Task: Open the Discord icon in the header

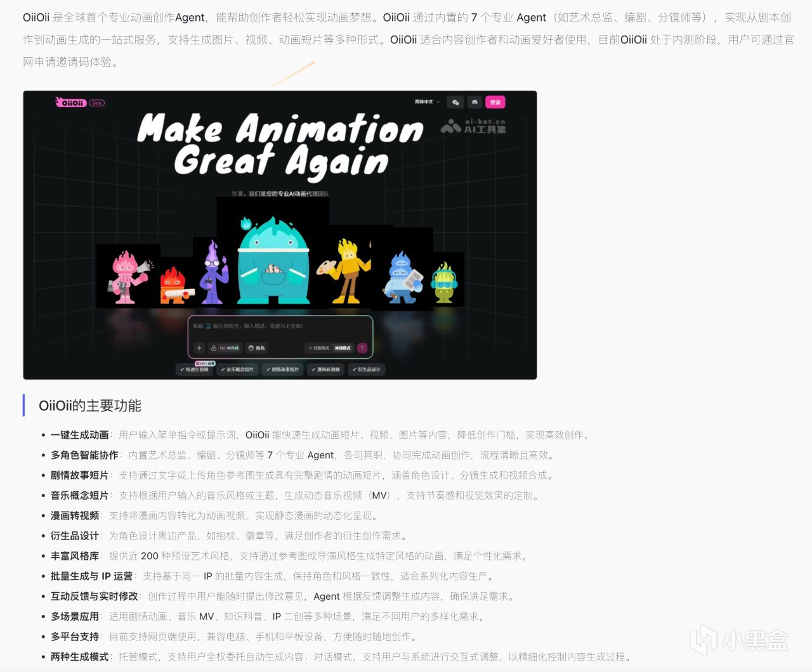Action: [475, 102]
